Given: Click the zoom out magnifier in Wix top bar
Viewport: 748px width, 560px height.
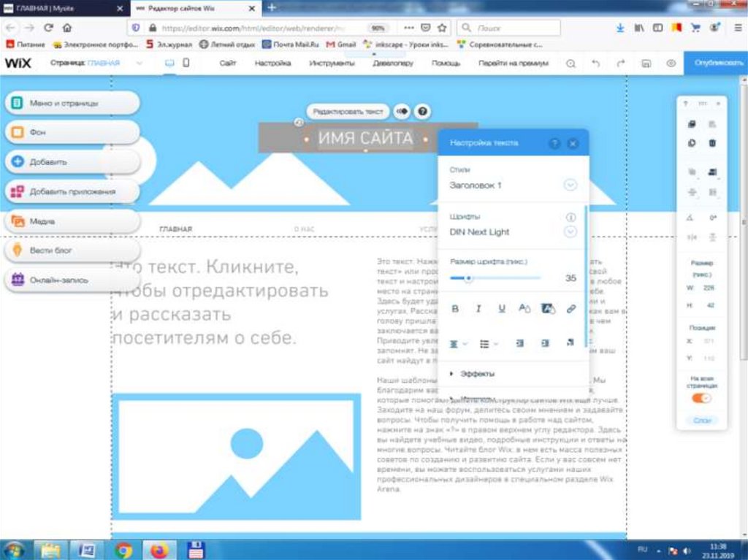Looking at the screenshot, I should [x=570, y=64].
